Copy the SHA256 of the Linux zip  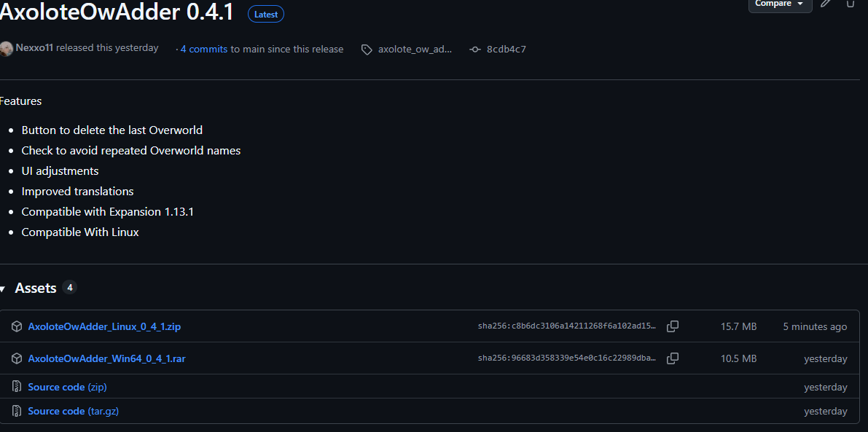(673, 326)
